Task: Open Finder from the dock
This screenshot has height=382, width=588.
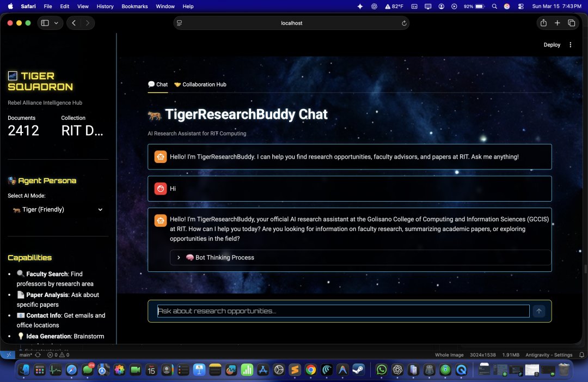Action: click(23, 370)
